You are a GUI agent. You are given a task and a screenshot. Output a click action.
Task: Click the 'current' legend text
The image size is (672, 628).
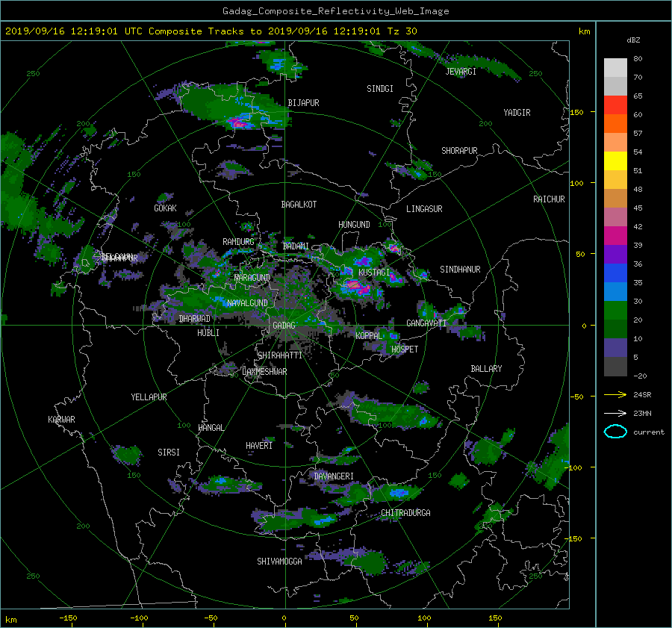tap(648, 432)
